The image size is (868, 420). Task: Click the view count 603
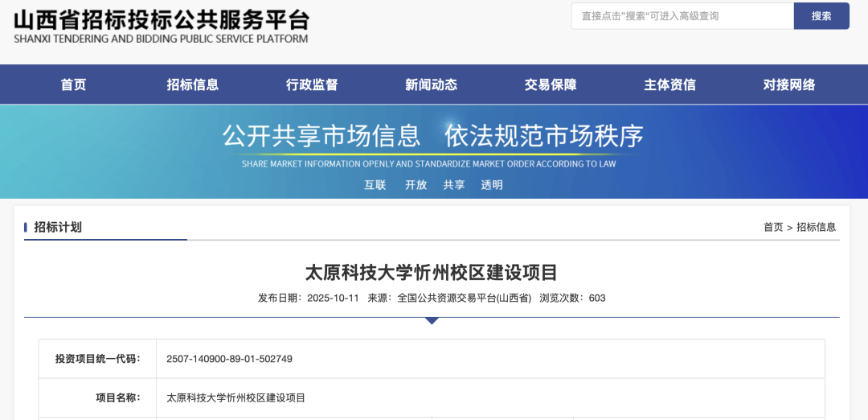597,298
